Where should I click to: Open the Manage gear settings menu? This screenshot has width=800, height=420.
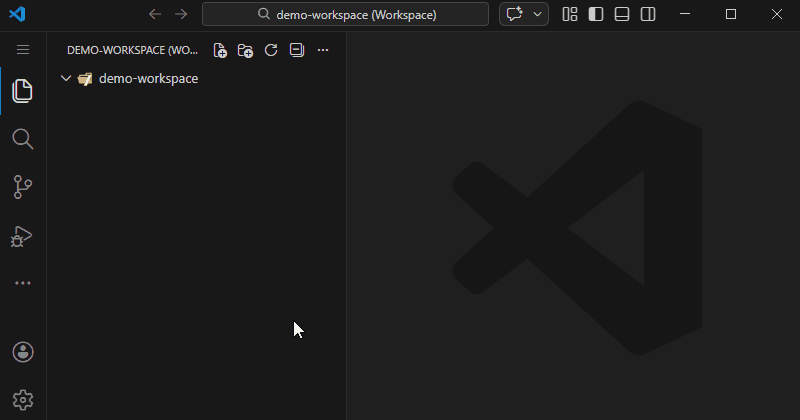pos(23,400)
